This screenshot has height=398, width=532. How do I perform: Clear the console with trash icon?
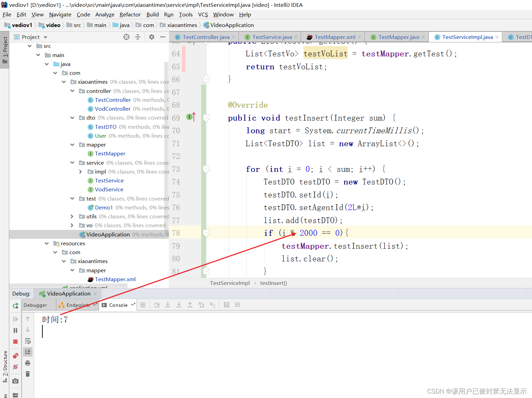click(28, 374)
